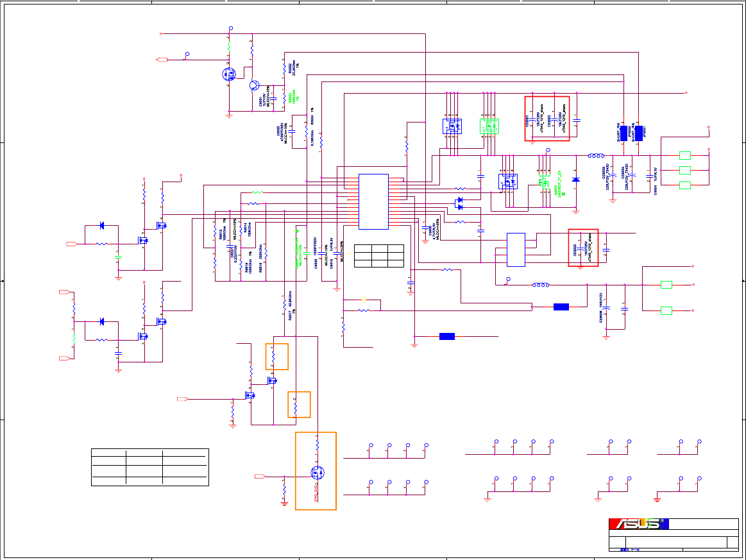Click the CE8501 capacitor inside red box
This screenshot has height=560, width=746.
tap(532, 119)
